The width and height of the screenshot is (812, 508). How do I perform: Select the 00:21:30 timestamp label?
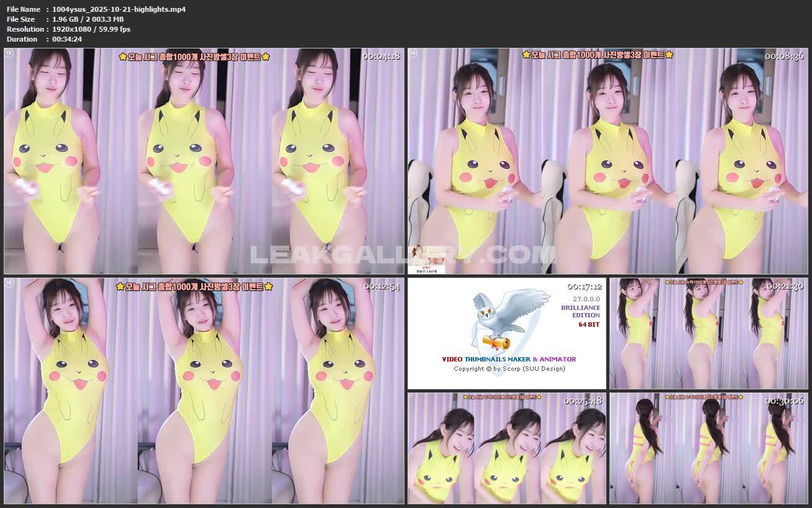click(x=785, y=287)
